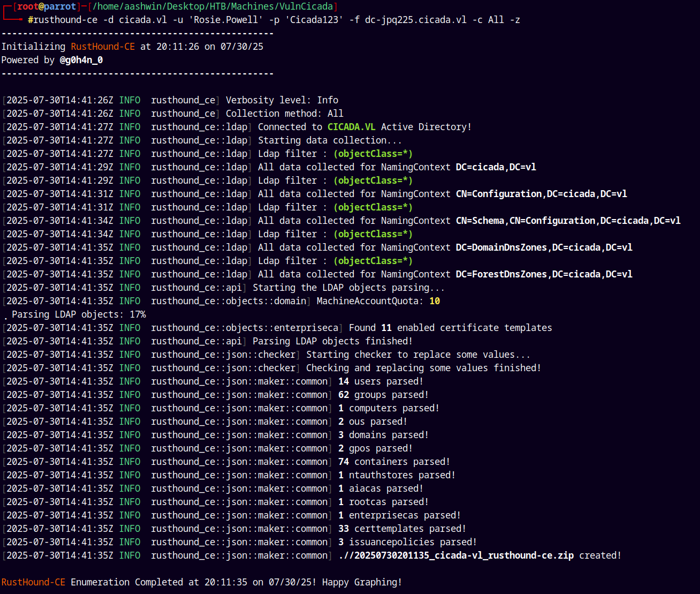Click the 'Cicada123' password argument
This screenshot has height=594, width=700.
pos(314,20)
